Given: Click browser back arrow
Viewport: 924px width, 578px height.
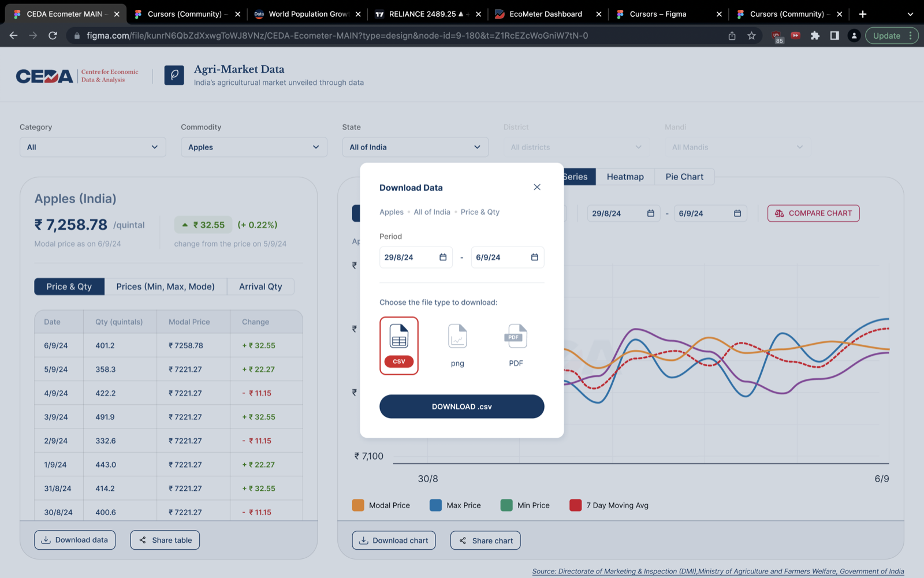Looking at the screenshot, I should click(13, 36).
